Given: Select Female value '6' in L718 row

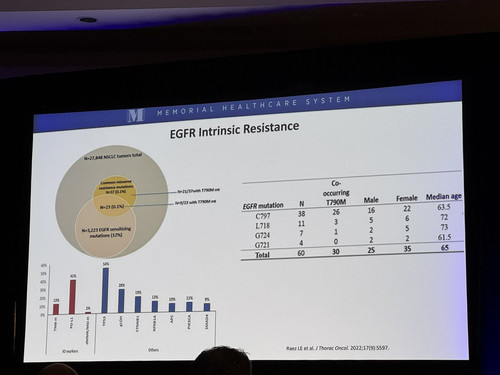Looking at the screenshot, I should (x=407, y=219).
